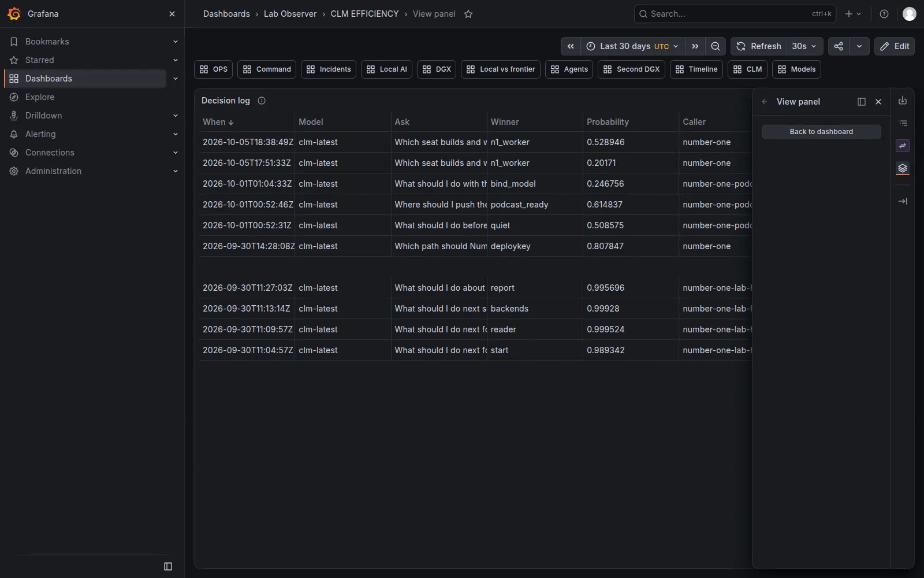Click the Grafana logo icon
The height and width of the screenshot is (578, 924).
pos(14,14)
